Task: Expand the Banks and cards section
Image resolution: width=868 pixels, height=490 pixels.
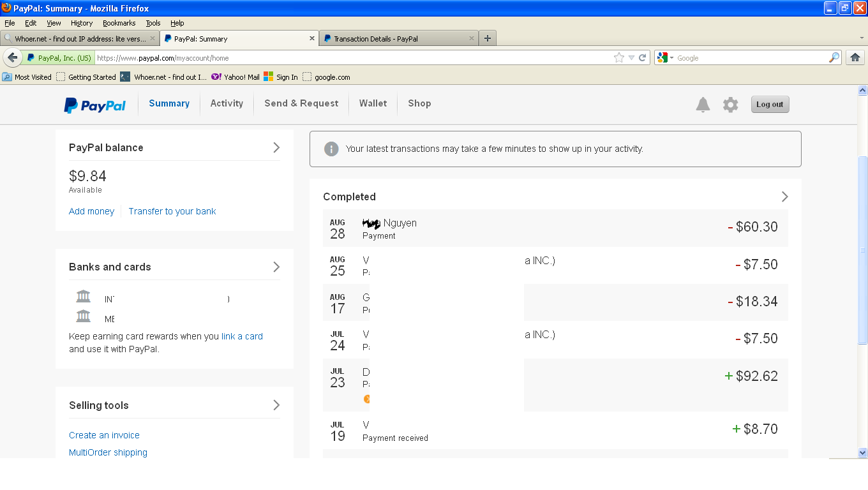Action: click(276, 267)
